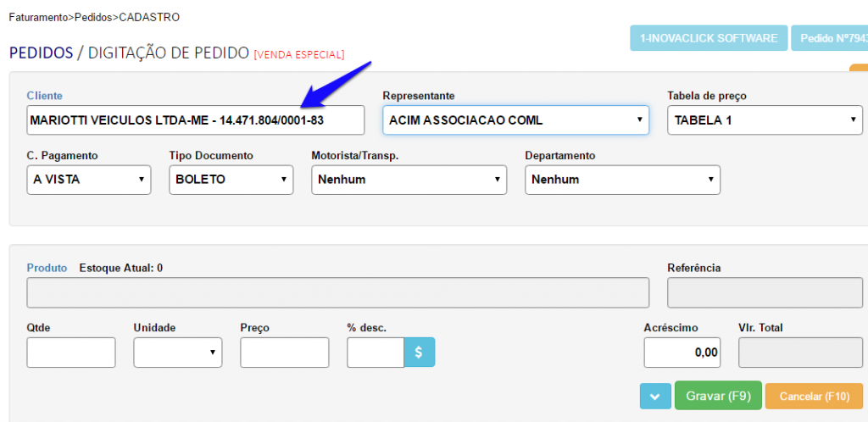Viewport: 868px width, 422px height.
Task: Click the 1-INOVACLICK SOFTWARE button
Action: click(x=708, y=38)
